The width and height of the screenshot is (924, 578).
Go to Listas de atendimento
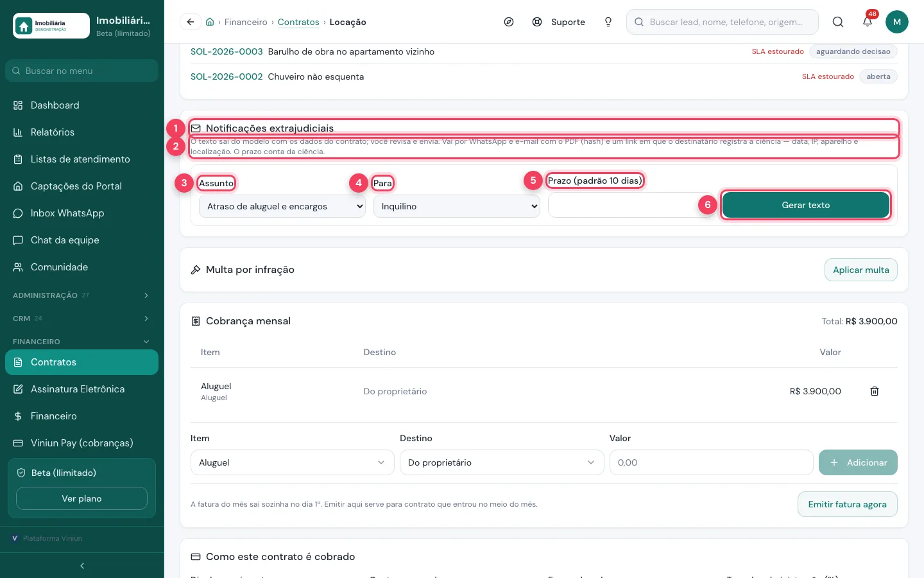coord(81,159)
